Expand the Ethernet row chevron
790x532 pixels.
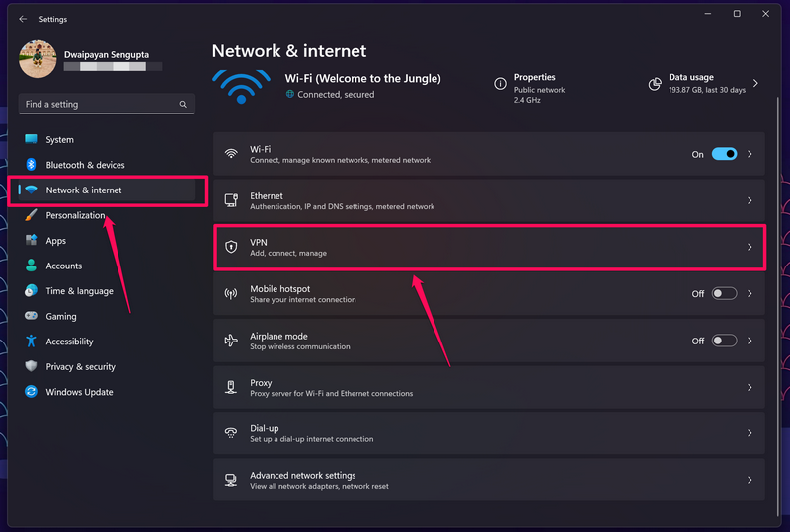tap(750, 200)
